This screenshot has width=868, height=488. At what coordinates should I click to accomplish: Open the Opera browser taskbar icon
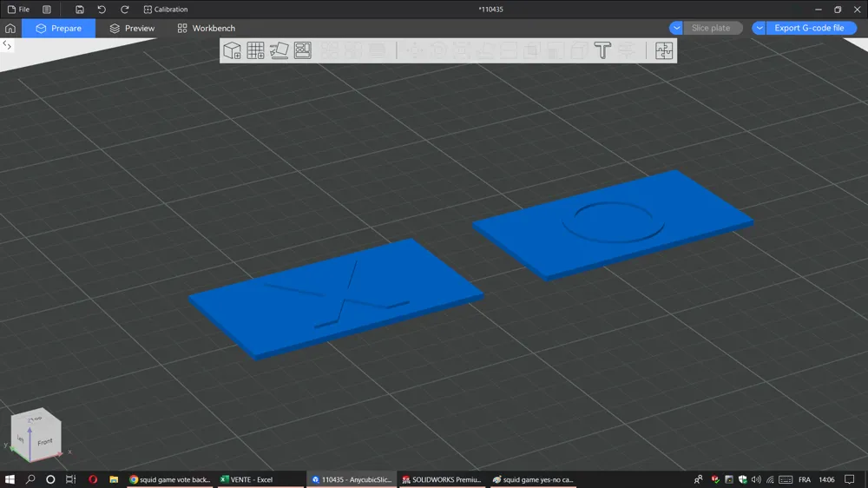pyautogui.click(x=93, y=479)
